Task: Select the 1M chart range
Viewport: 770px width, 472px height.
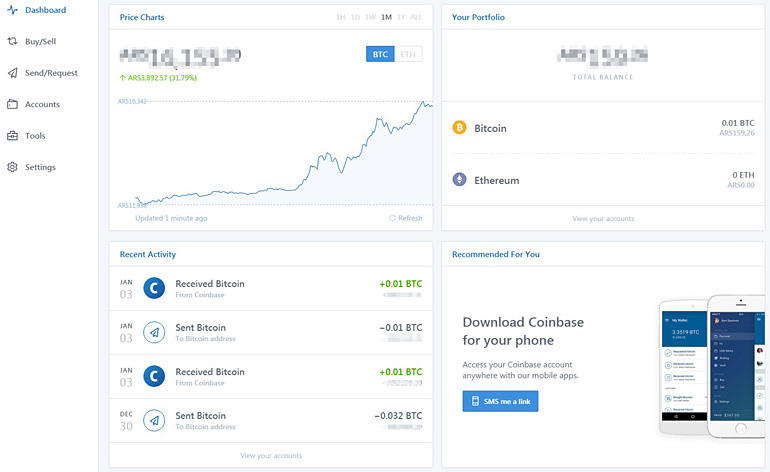Action: [x=386, y=17]
